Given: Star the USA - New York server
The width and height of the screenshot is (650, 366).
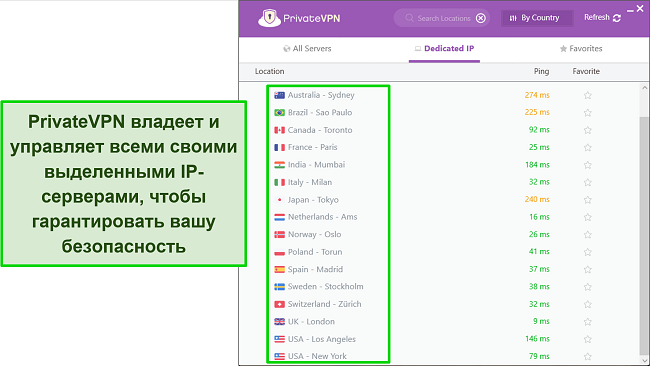Looking at the screenshot, I should (587, 356).
